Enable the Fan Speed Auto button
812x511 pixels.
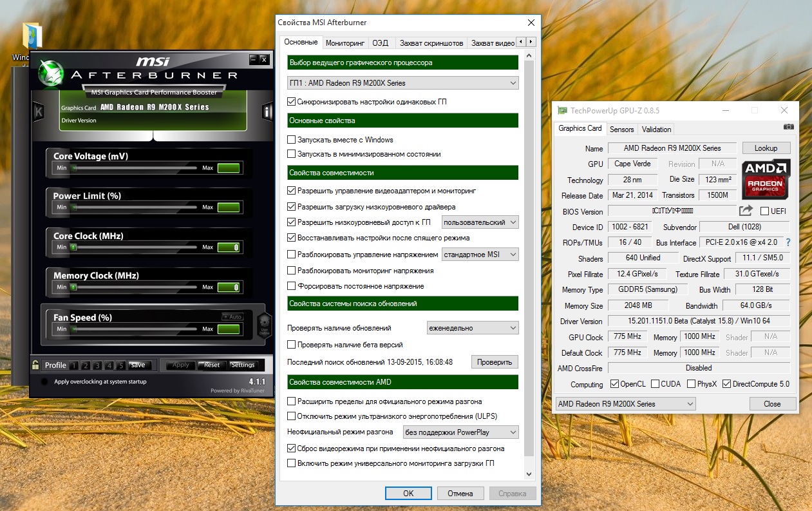pos(232,316)
